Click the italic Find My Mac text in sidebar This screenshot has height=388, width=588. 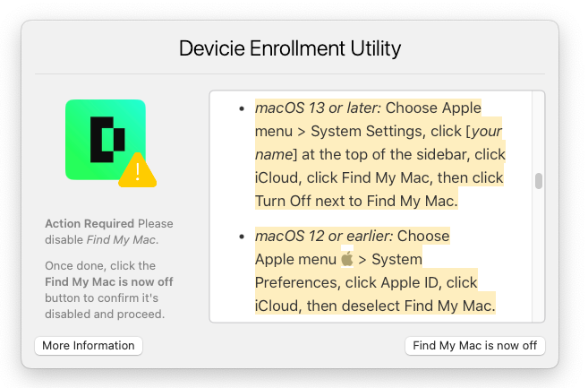click(121, 239)
